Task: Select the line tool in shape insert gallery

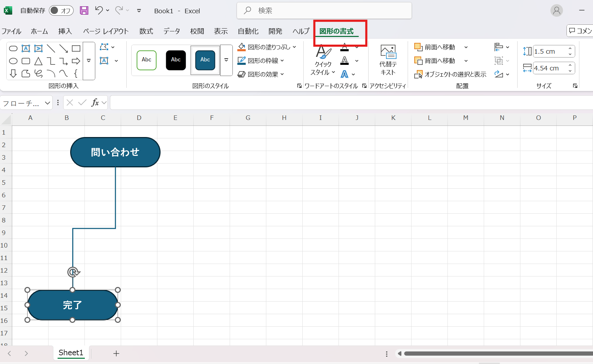Action: tap(51, 48)
